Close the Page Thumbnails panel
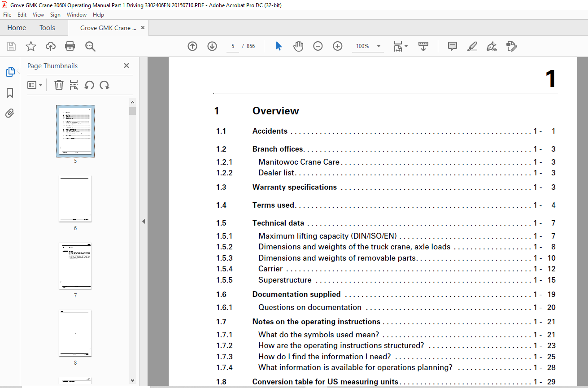Viewport: 588px width, 388px height. tap(126, 65)
